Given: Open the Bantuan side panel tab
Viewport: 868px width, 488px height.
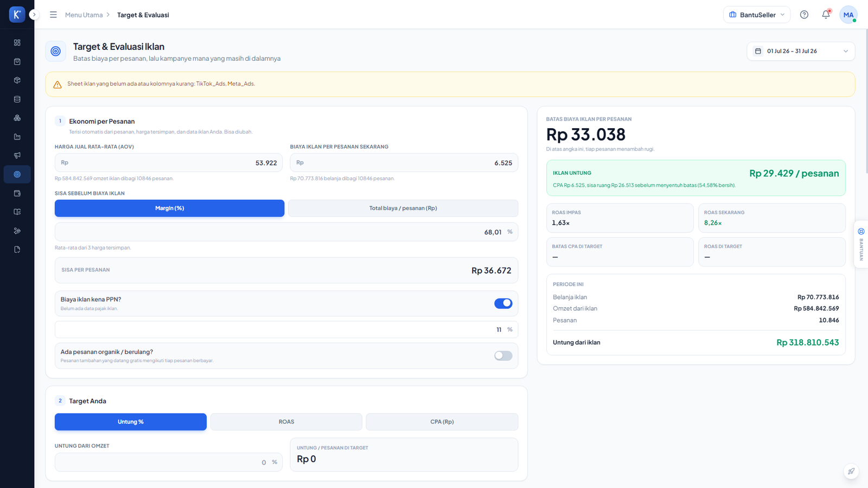Looking at the screenshot, I should pyautogui.click(x=861, y=244).
